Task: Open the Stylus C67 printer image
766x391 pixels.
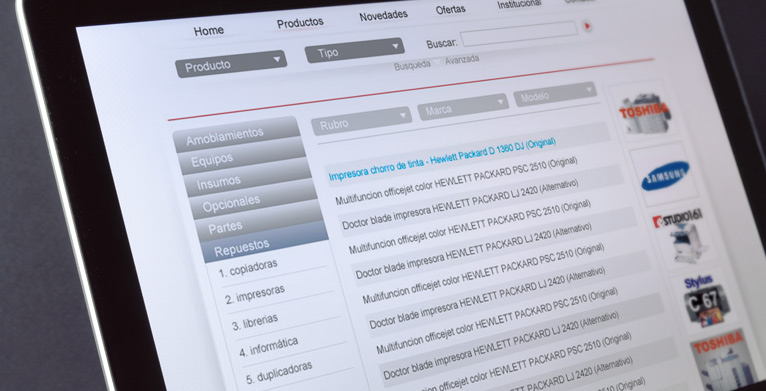Action: tap(704, 302)
